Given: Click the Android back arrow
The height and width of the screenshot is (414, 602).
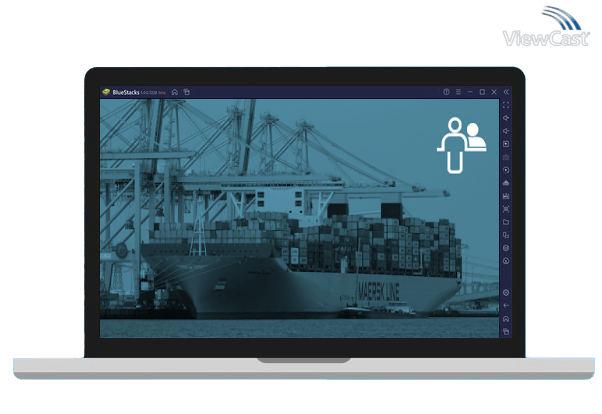Looking at the screenshot, I should pos(506,306).
